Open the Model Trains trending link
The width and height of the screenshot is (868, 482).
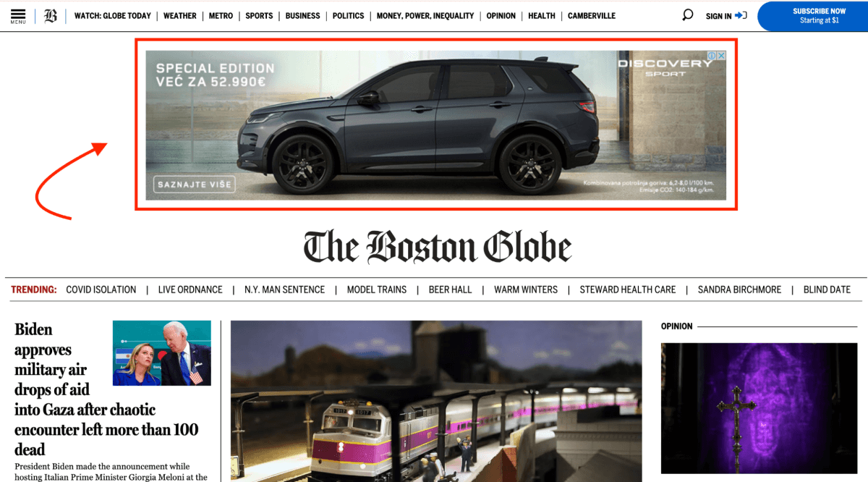376,289
